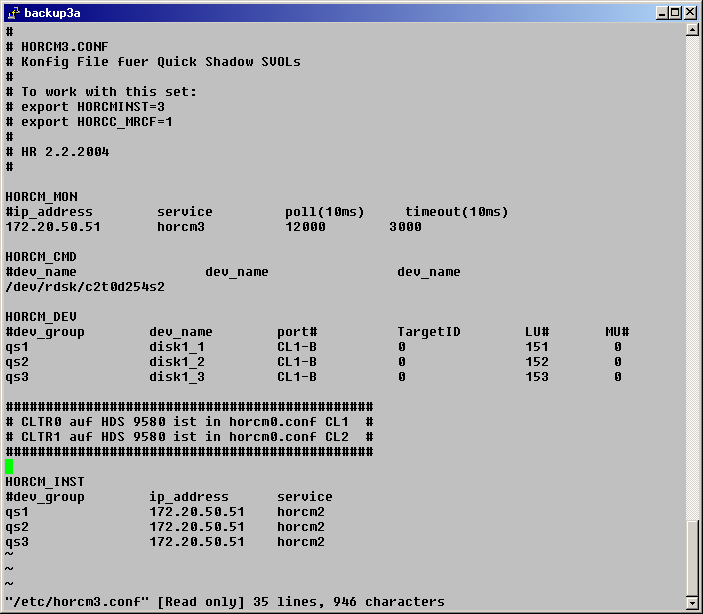Click the 'port#' column header

(x=297, y=332)
